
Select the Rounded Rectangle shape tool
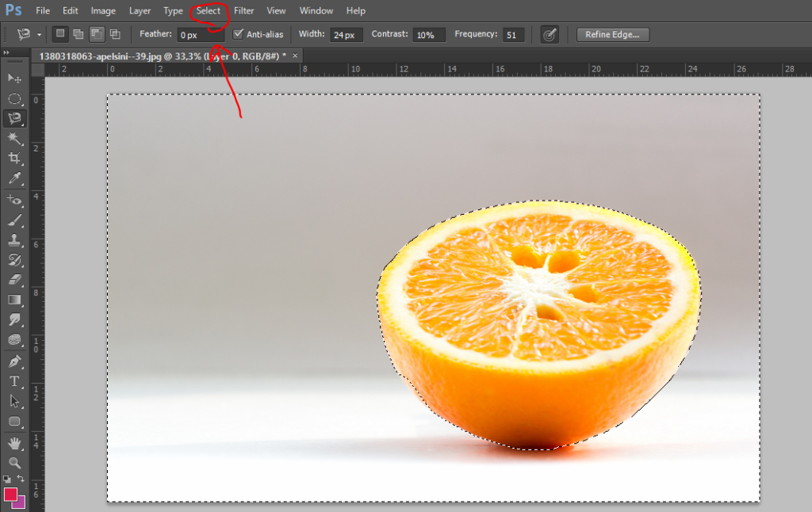pyautogui.click(x=14, y=422)
